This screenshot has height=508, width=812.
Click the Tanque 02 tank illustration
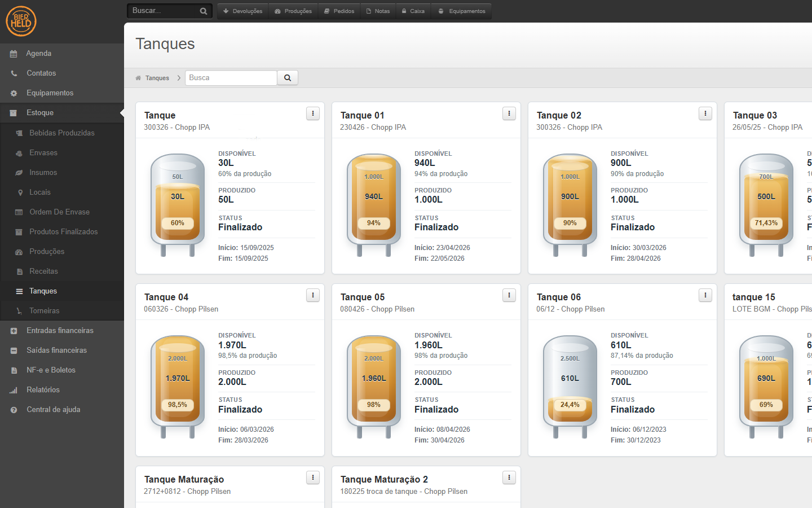pos(570,205)
